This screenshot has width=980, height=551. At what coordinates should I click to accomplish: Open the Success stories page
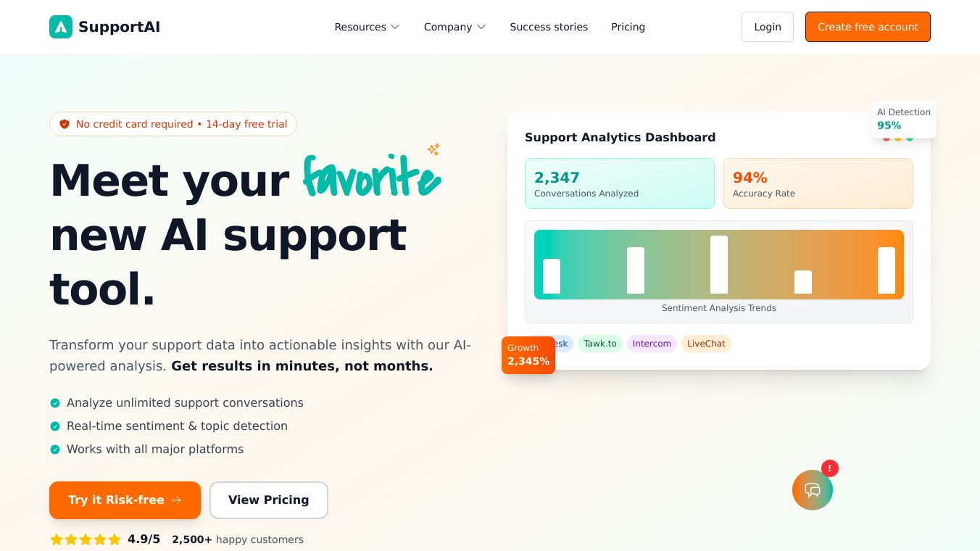click(x=549, y=27)
